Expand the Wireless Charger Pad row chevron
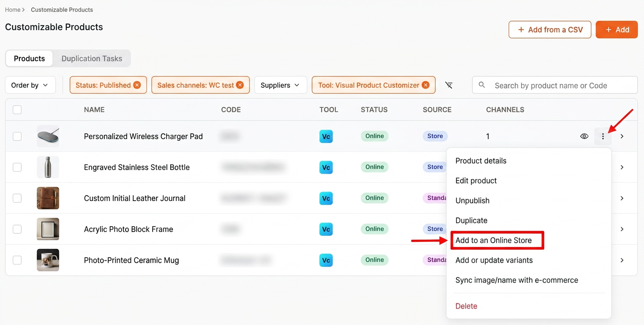The image size is (644, 325). [x=622, y=136]
